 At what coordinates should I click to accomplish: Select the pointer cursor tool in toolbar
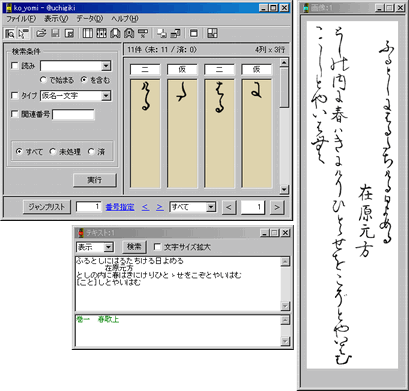click(23, 33)
